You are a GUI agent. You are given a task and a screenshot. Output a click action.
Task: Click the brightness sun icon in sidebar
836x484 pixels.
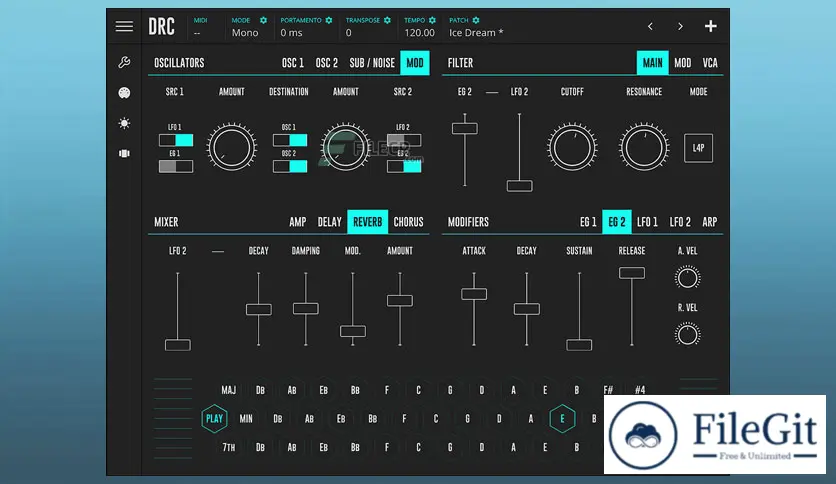click(124, 123)
